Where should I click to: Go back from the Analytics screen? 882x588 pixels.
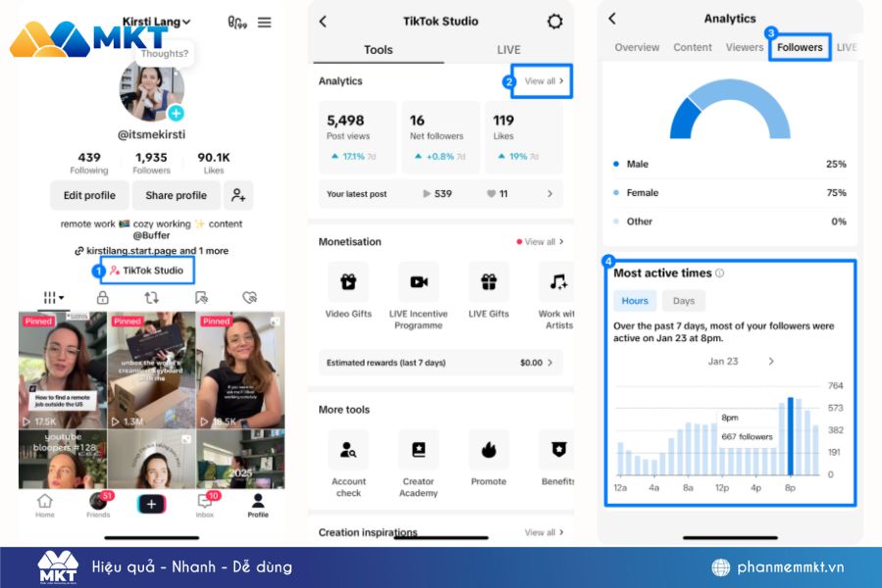(x=612, y=19)
